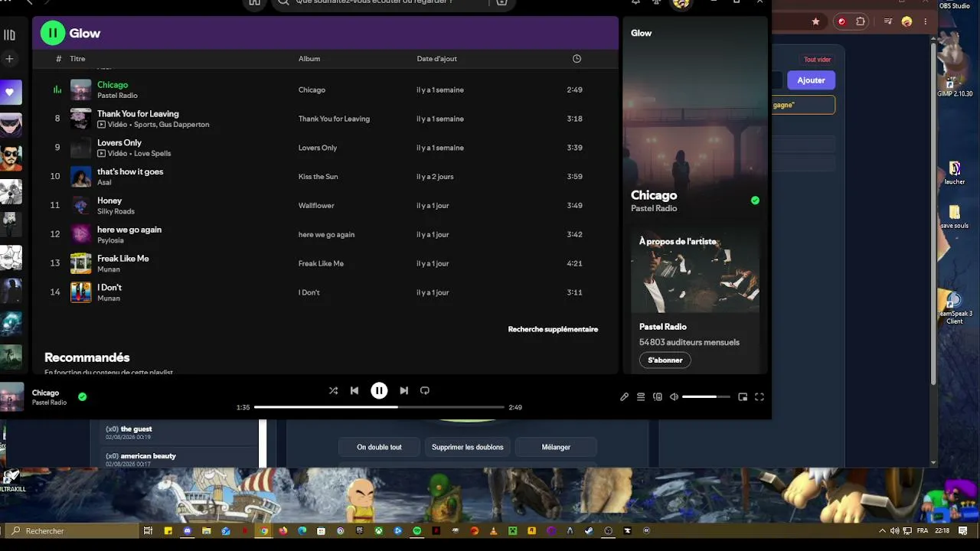The height and width of the screenshot is (551, 980).
Task: Toggle the green checkmark in the Chicago panel
Action: pos(755,201)
